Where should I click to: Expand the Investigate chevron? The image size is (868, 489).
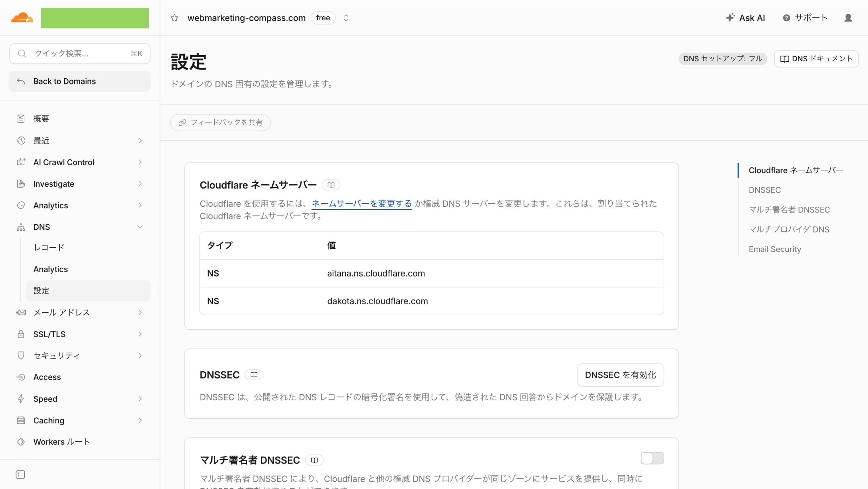click(x=140, y=184)
